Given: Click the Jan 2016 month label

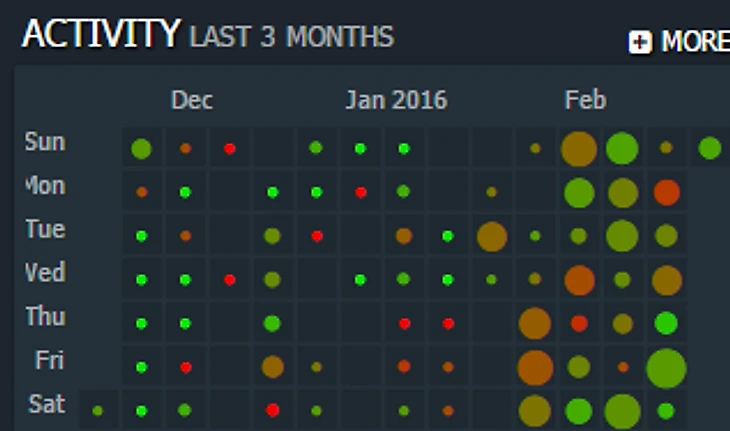Looking at the screenshot, I should pos(396,100).
